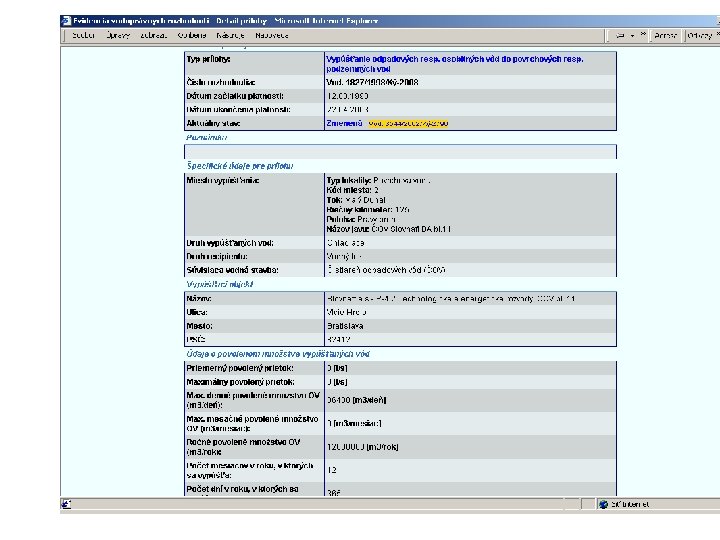Viewport: 720px width, 540px height.
Task: Select the yearly amount value in m3/rok
Action: click(x=363, y=447)
